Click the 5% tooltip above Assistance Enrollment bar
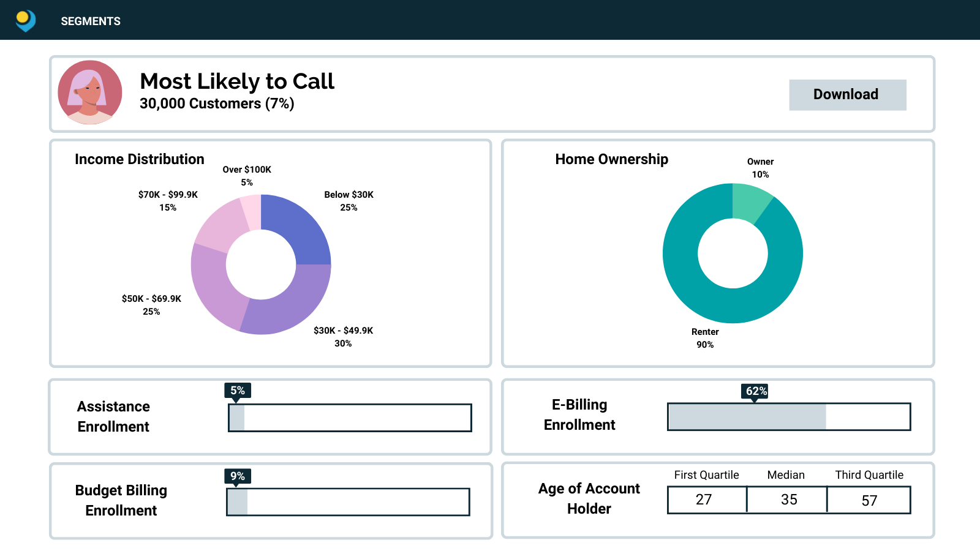 tap(238, 390)
